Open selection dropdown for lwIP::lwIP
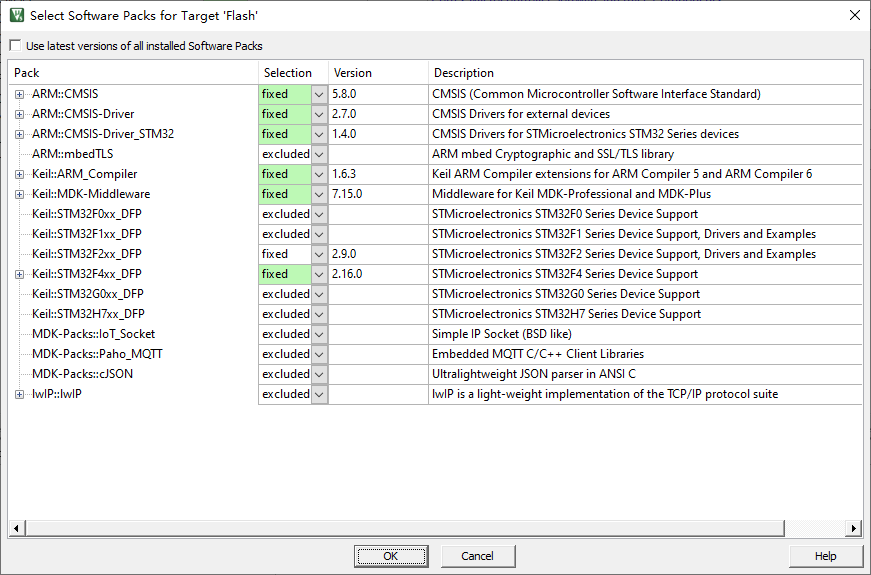Image resolution: width=871 pixels, height=575 pixels. (319, 394)
